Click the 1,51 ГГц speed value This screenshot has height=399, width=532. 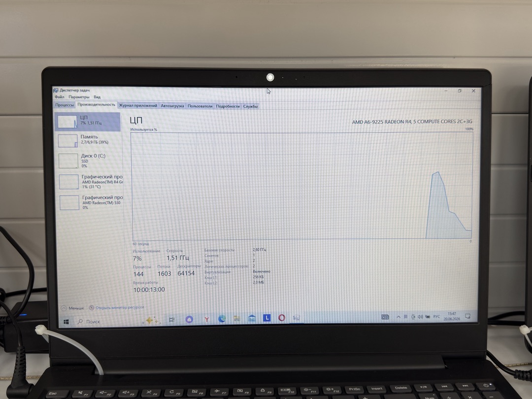(x=178, y=258)
